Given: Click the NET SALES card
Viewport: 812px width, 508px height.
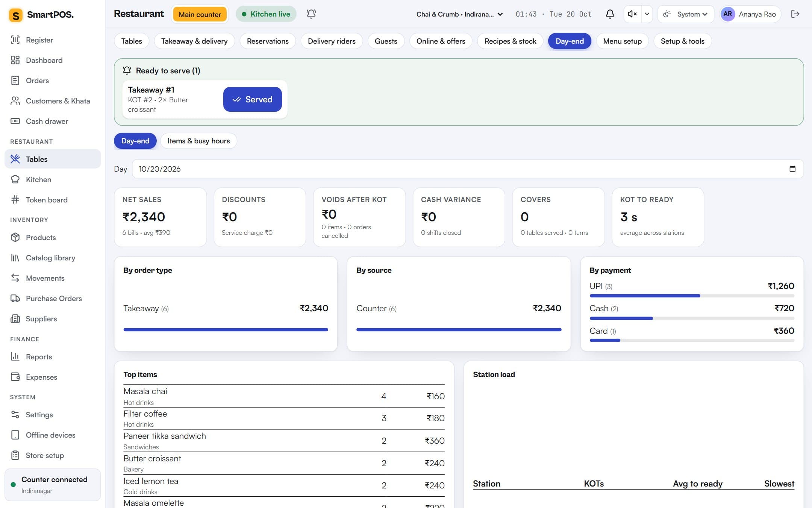Looking at the screenshot, I should coord(161,217).
